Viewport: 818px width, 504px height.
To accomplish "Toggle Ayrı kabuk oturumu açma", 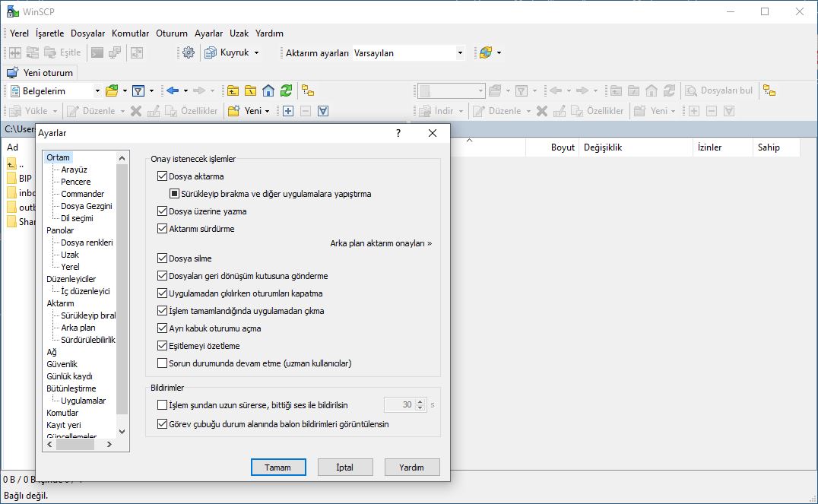I will pos(162,328).
